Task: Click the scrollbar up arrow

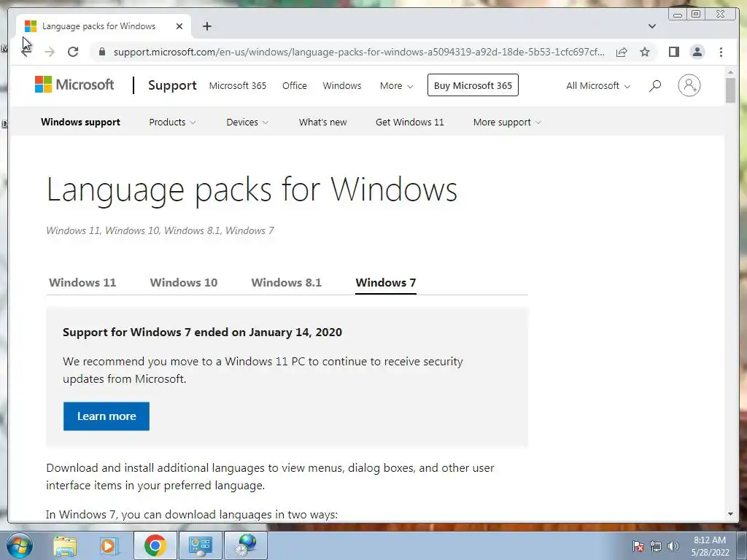Action: (730, 72)
